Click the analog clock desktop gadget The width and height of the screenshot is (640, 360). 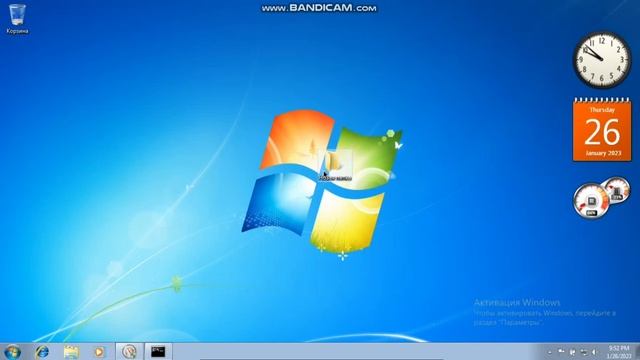602,60
